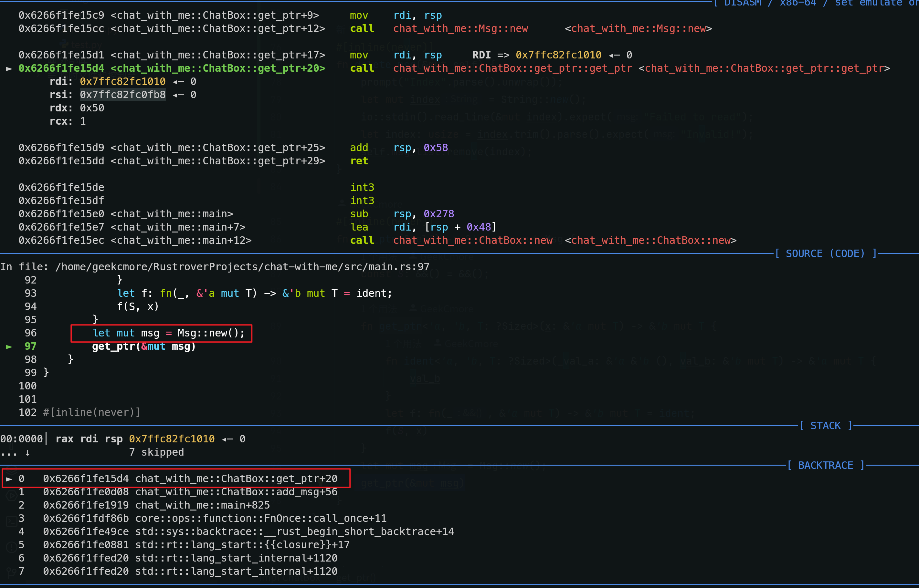Click backtrace frame 2 chat_with_me::main+825
The width and height of the screenshot is (919, 588).
pos(203,505)
